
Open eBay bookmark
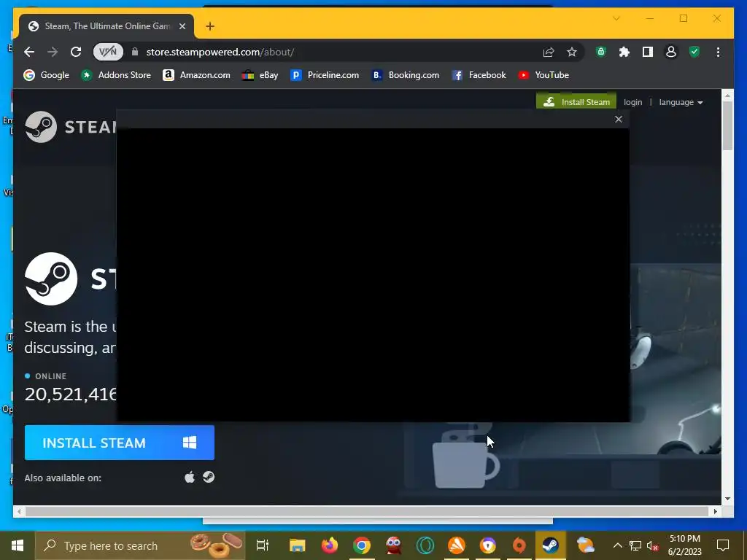pos(260,75)
